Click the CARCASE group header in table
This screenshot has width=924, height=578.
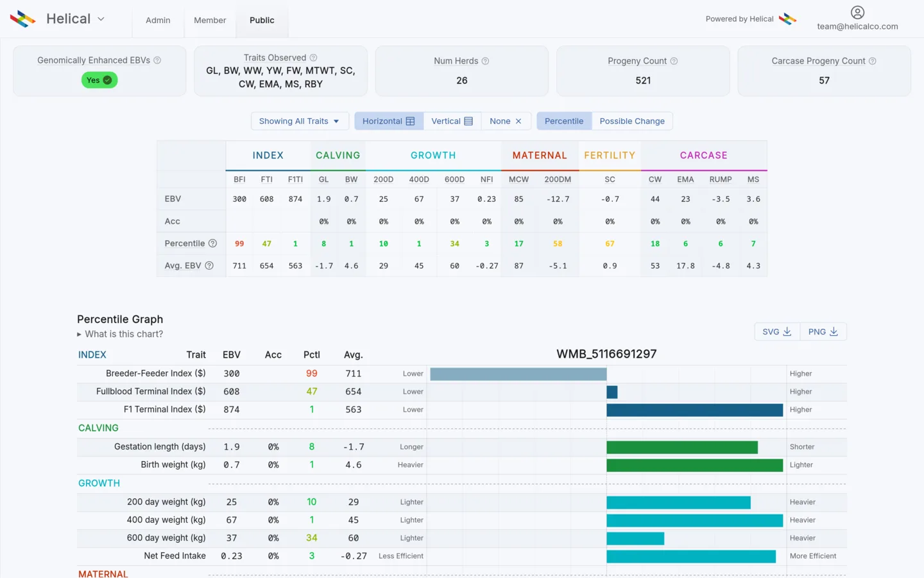[703, 155]
